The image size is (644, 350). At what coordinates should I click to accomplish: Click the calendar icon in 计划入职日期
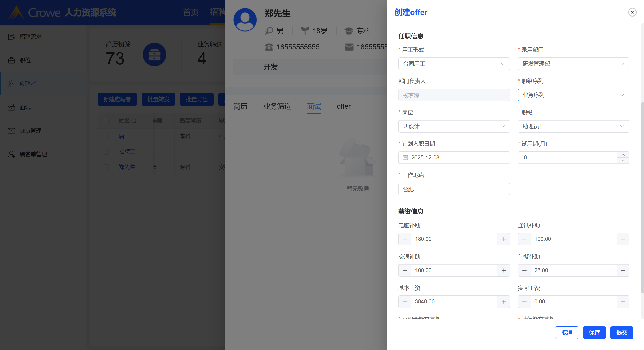pyautogui.click(x=405, y=158)
